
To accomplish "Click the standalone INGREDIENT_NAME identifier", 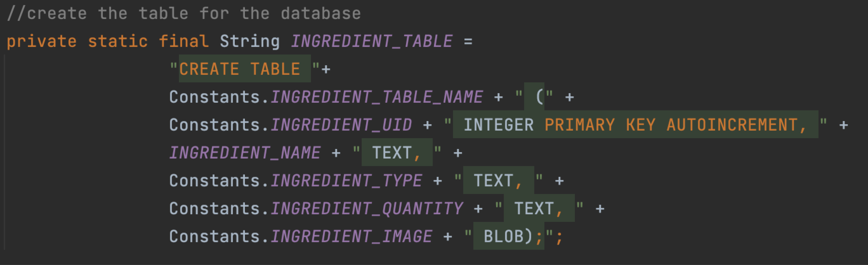I will pyautogui.click(x=245, y=153).
